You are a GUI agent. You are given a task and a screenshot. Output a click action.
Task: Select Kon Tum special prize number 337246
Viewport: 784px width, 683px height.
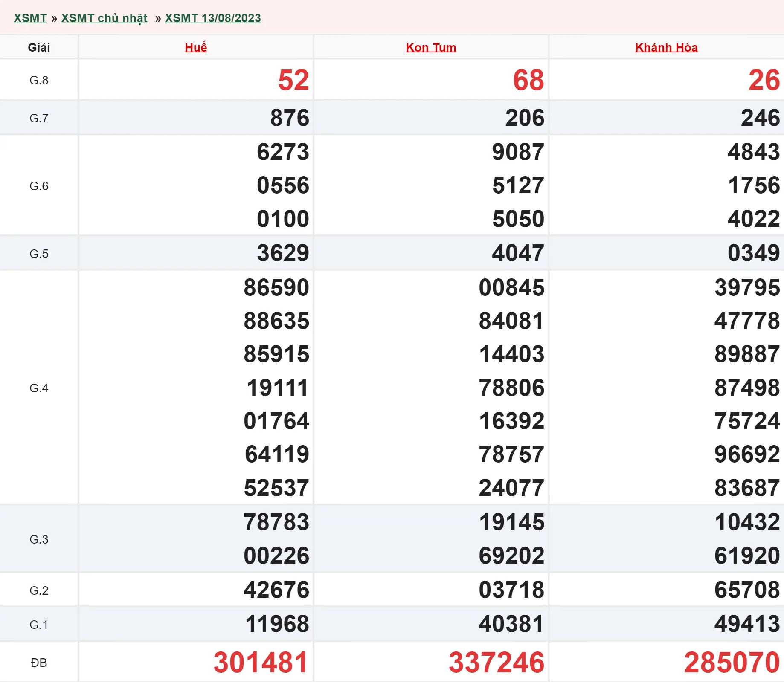click(x=496, y=663)
